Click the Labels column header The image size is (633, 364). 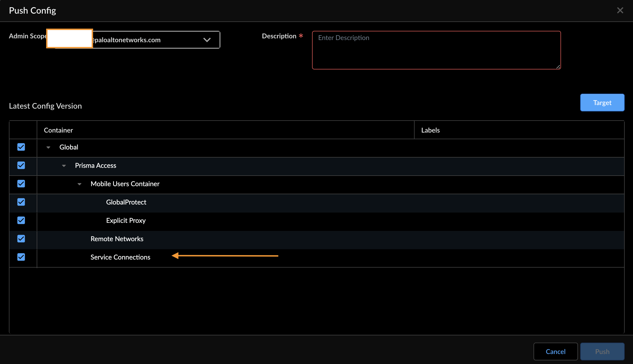tap(430, 130)
